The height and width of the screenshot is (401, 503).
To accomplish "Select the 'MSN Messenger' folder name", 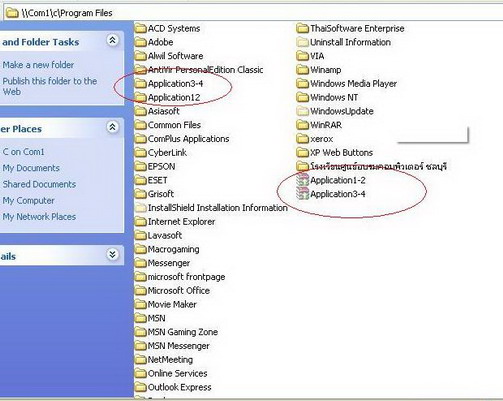I will pyautogui.click(x=179, y=346).
